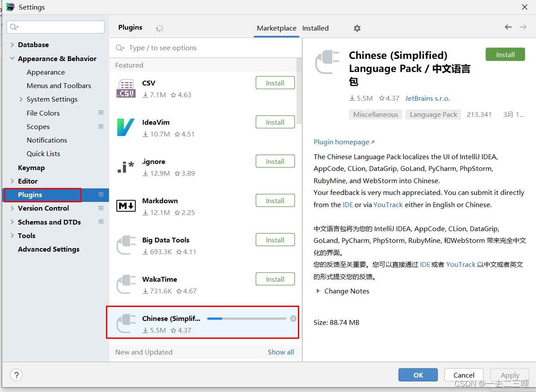Click the Markdown plugin icon
Viewport: 536px width, 392px height.
(126, 206)
